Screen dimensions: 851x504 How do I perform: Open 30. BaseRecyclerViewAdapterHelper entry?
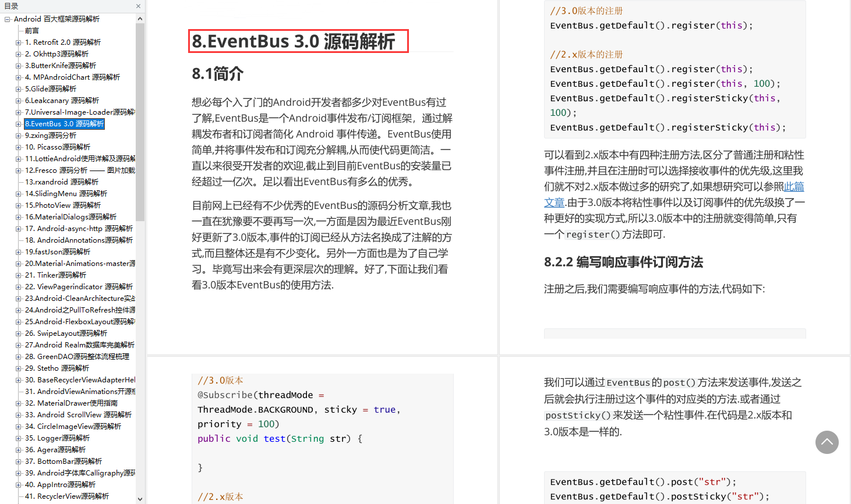[x=80, y=380]
